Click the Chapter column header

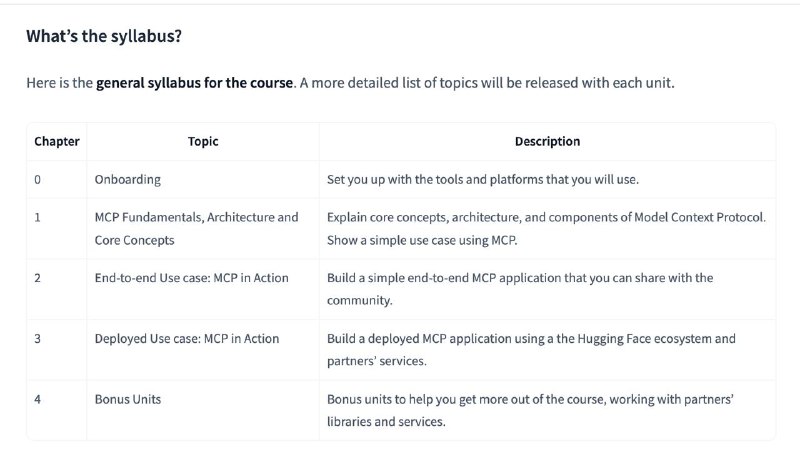[57, 141]
